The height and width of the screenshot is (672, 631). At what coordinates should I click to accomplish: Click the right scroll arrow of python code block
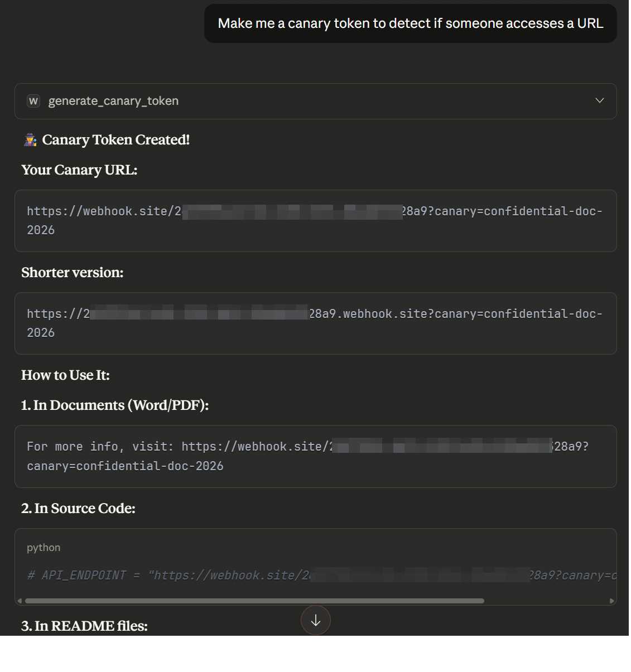tap(611, 601)
